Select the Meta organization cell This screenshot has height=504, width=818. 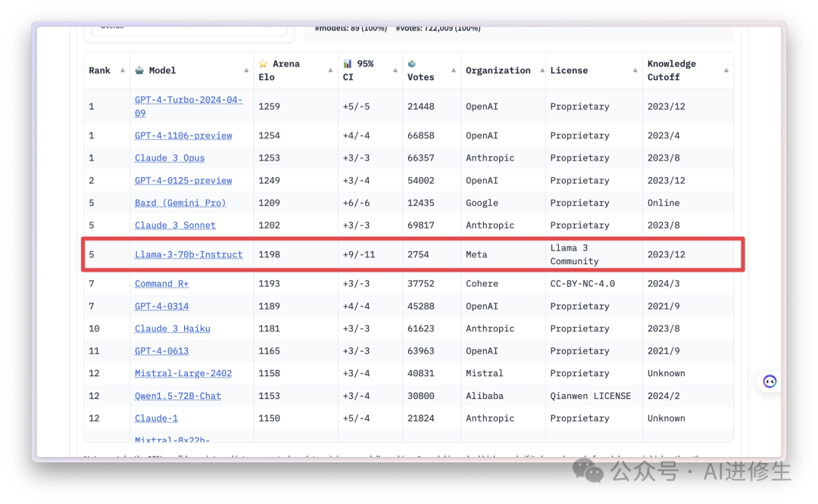(x=476, y=254)
